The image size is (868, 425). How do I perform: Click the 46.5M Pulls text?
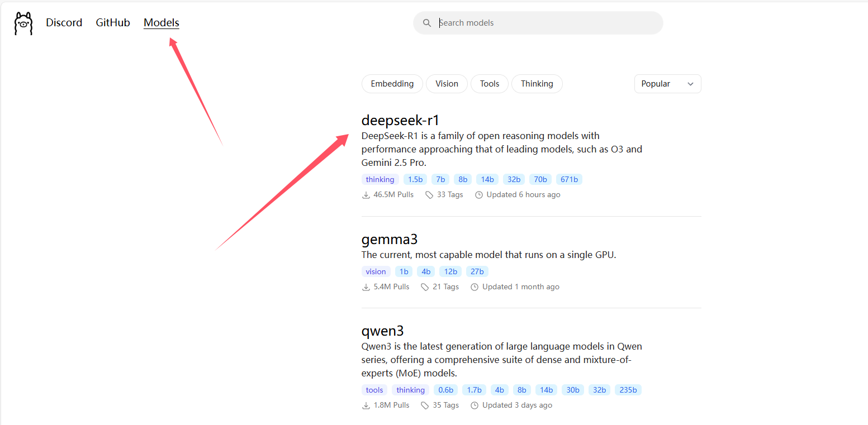(394, 195)
